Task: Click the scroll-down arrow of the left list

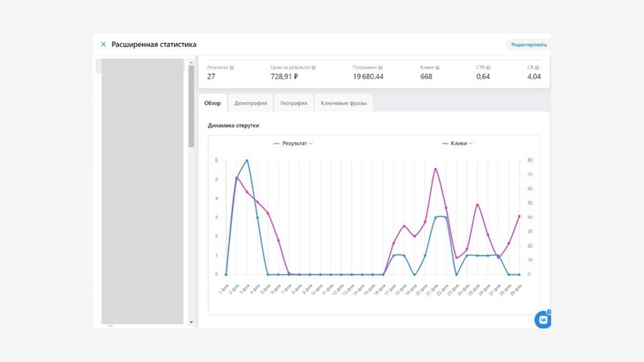Action: 191,322
